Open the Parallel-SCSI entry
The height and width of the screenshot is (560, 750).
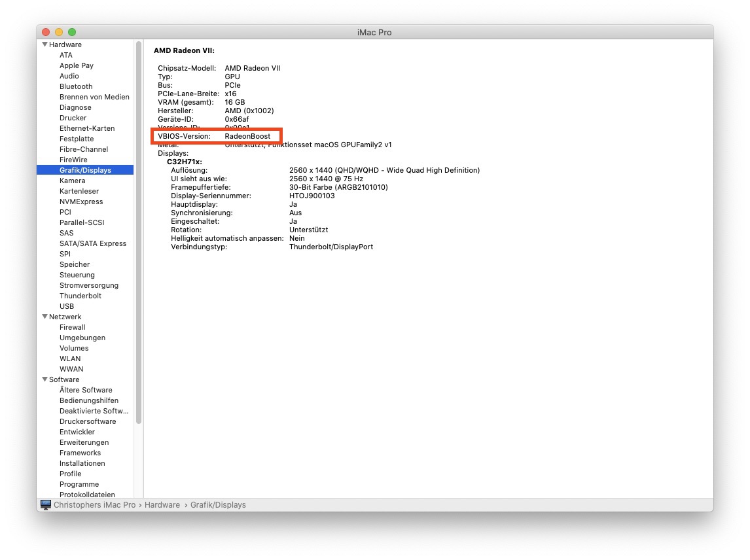82,222
